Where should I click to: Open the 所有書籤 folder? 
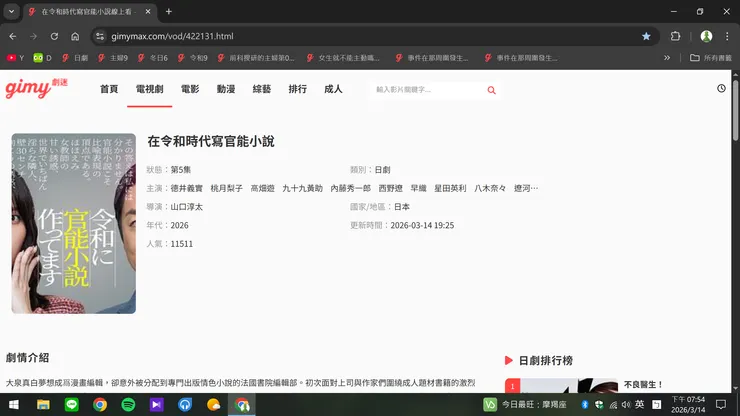pyautogui.click(x=711, y=58)
